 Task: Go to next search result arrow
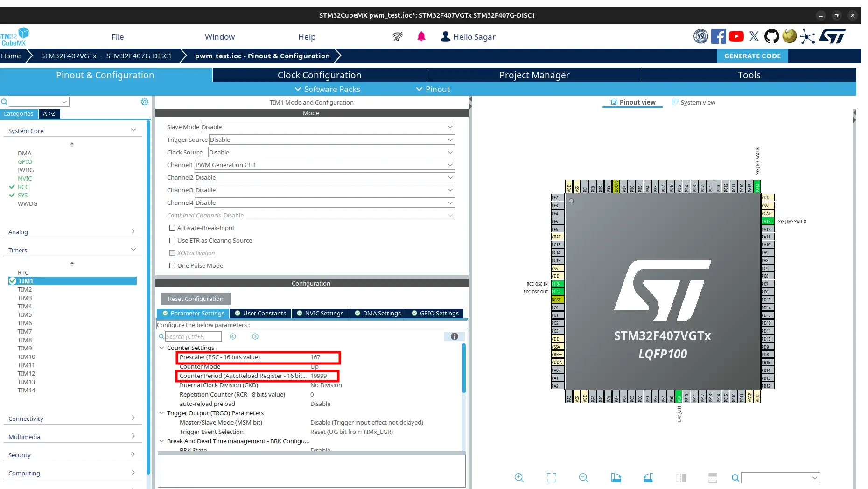click(255, 336)
